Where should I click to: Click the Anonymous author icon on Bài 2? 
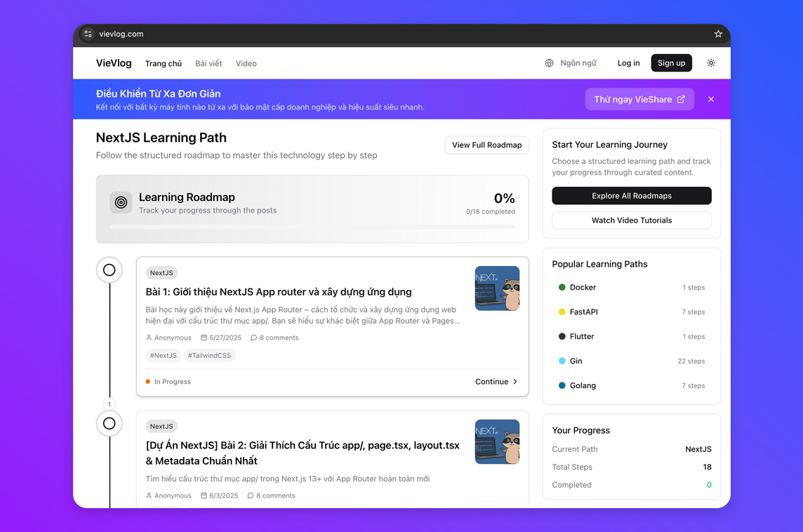149,496
